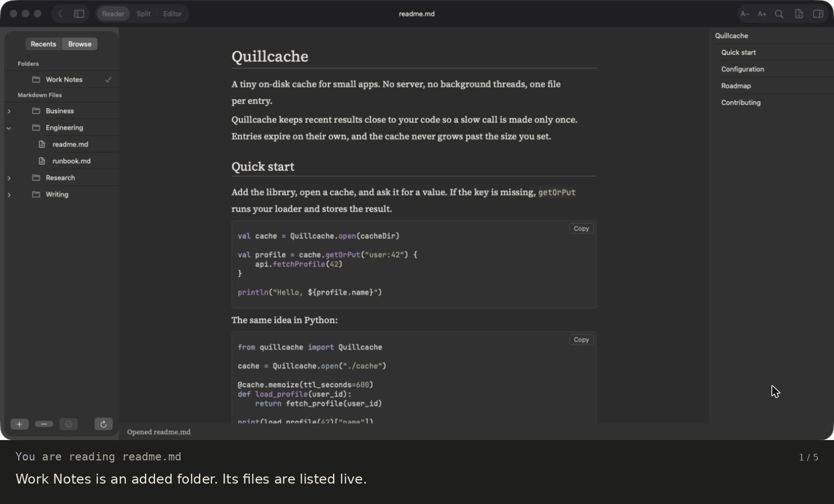Jump to Quillcache heading in outline

(731, 36)
